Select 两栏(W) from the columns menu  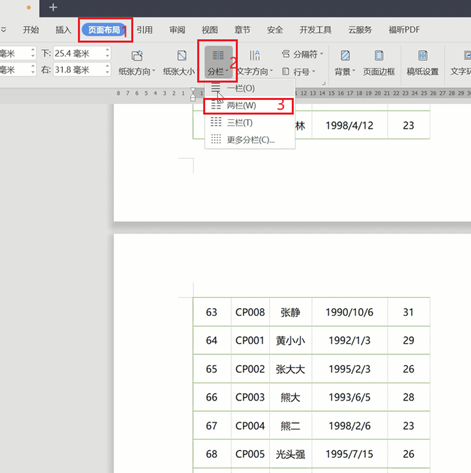[250, 106]
